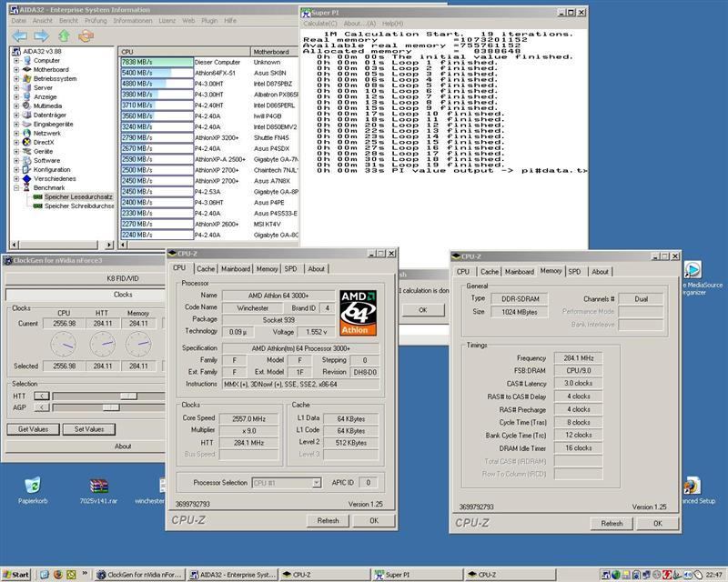Click OK in right CPU-Z Memory window
The height and width of the screenshot is (582, 728).
pos(658,524)
